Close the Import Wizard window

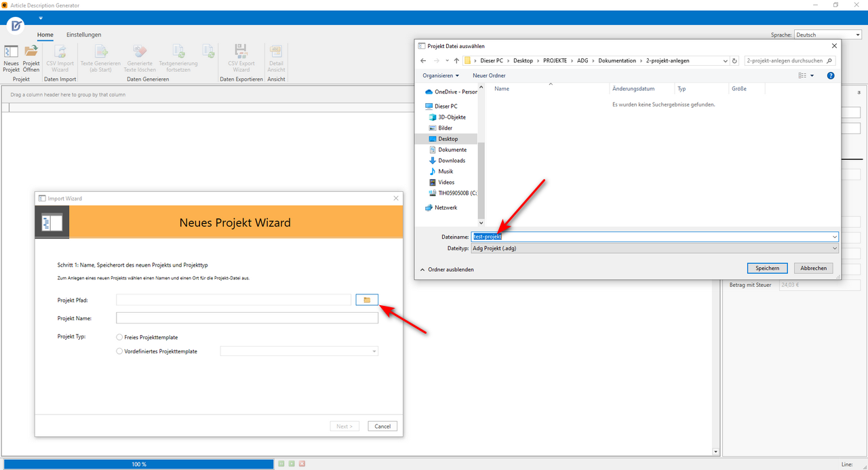tap(396, 198)
